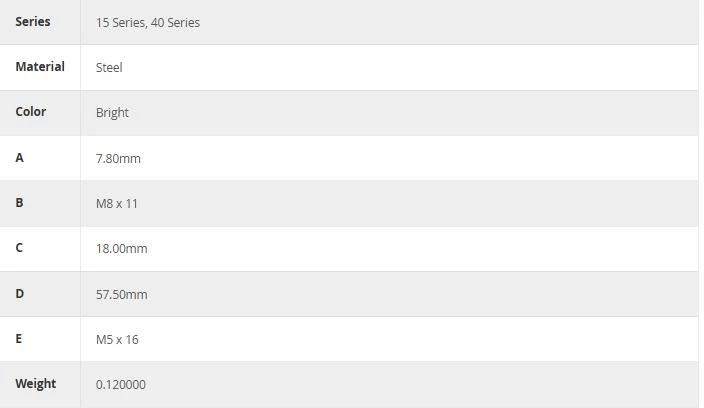Click the dimension D label
704x408 pixels.
tap(19, 294)
